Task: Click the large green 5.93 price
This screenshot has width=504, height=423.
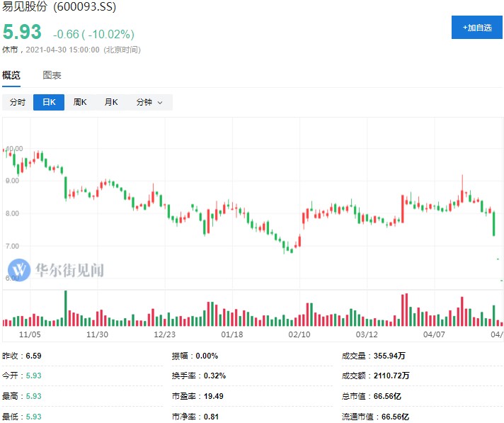Action: [x=23, y=33]
